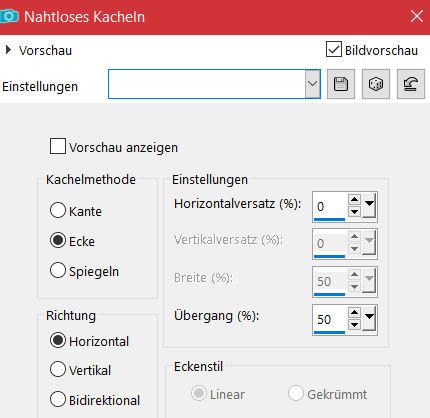Increase Breite with up arrow
This screenshot has height=418, width=430.
point(354,275)
